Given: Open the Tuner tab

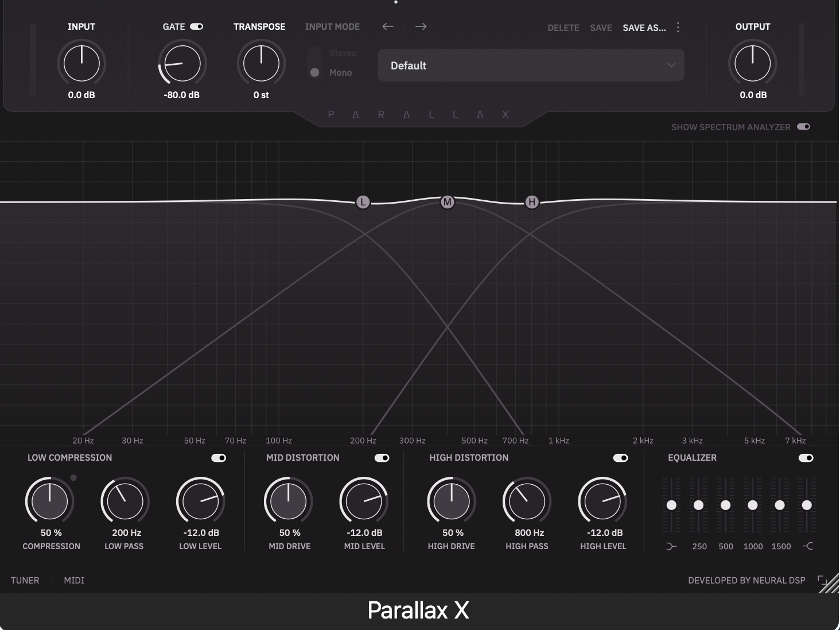Looking at the screenshot, I should click(x=25, y=580).
